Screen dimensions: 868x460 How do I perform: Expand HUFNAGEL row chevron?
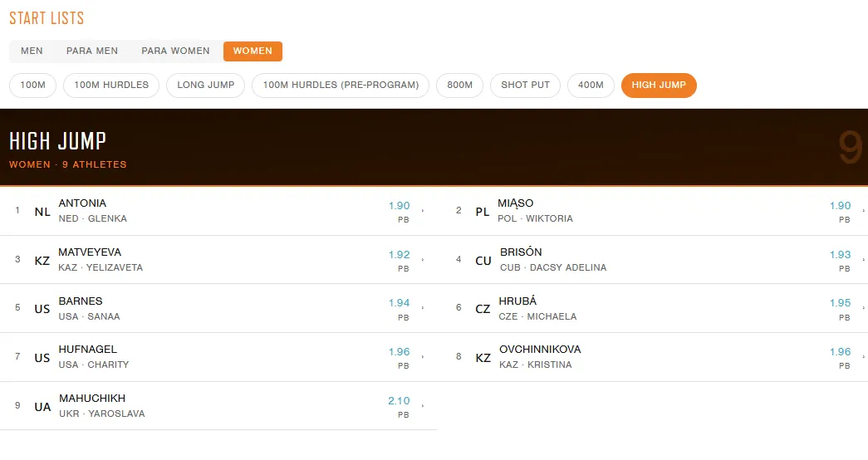click(423, 356)
